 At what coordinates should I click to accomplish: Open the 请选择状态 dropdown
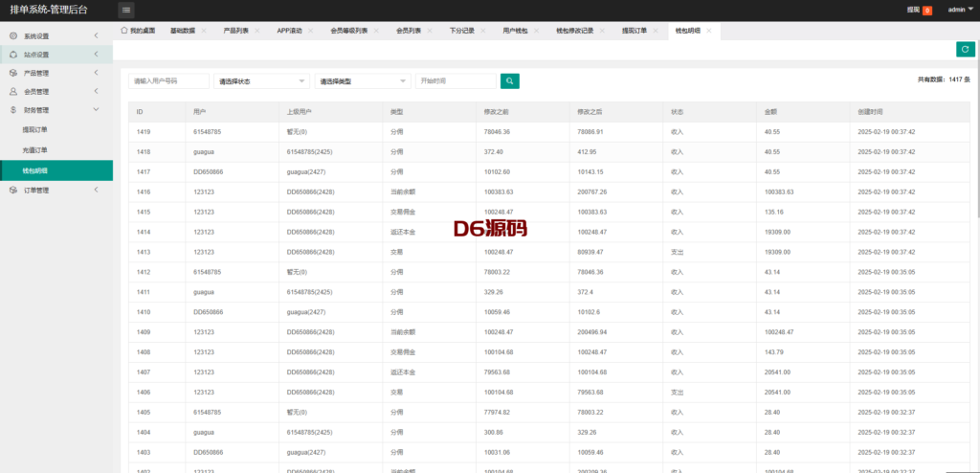[x=261, y=81]
